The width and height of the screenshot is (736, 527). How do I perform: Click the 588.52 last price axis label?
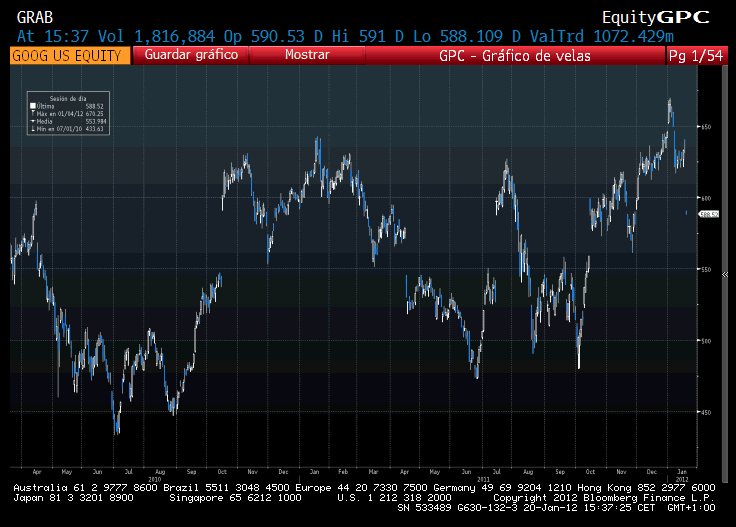coord(709,214)
